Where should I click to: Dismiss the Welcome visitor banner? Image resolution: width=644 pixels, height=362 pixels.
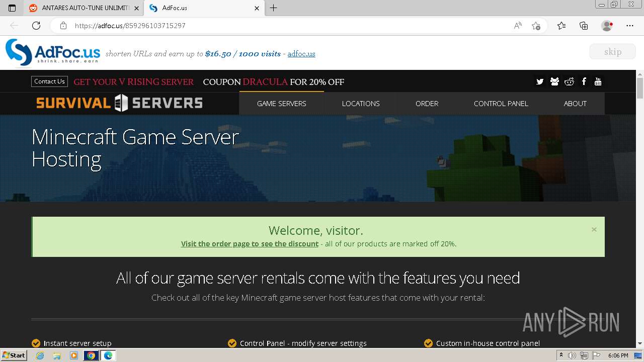pos(594,229)
